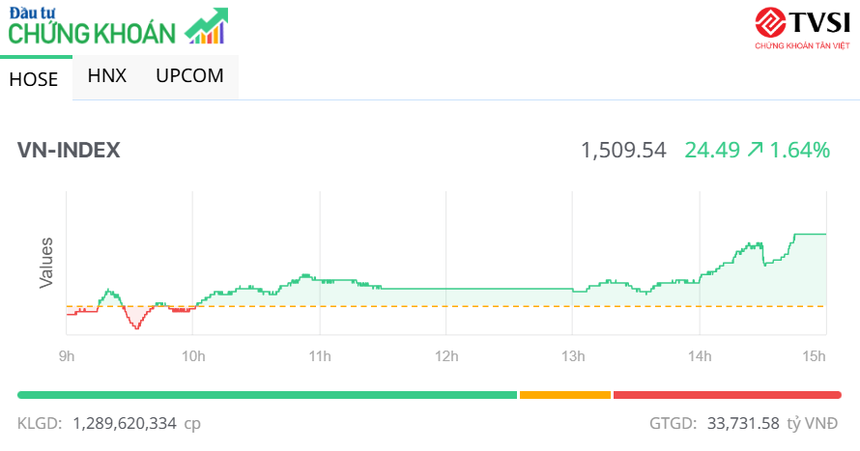Image resolution: width=860 pixels, height=451 pixels.
Task: Click the 12h label on time axis
Action: tap(446, 355)
